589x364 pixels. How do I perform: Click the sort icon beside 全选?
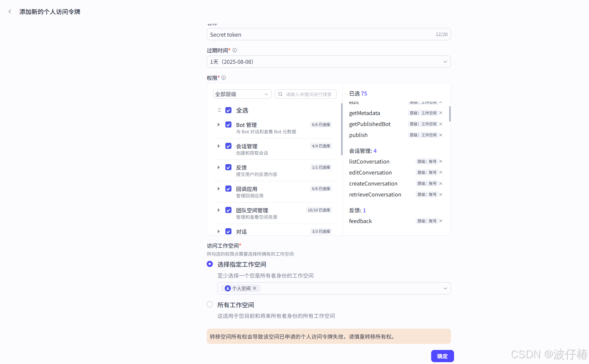(x=219, y=110)
